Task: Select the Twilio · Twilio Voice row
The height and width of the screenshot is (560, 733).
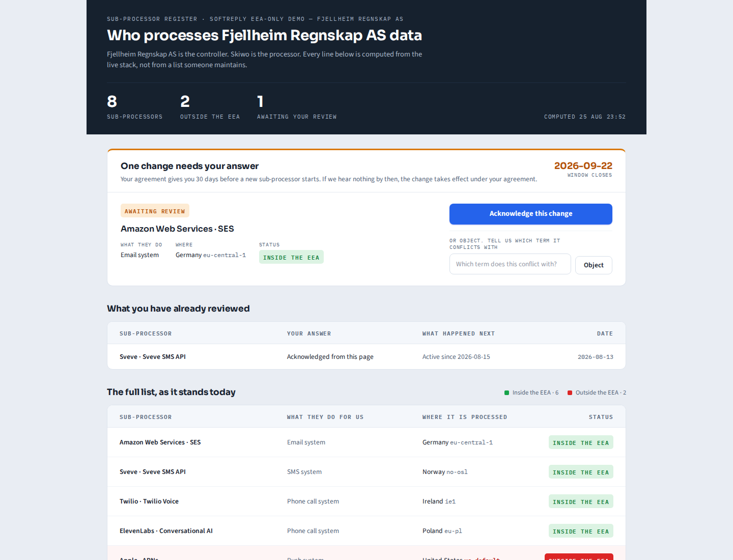Action: click(366, 501)
